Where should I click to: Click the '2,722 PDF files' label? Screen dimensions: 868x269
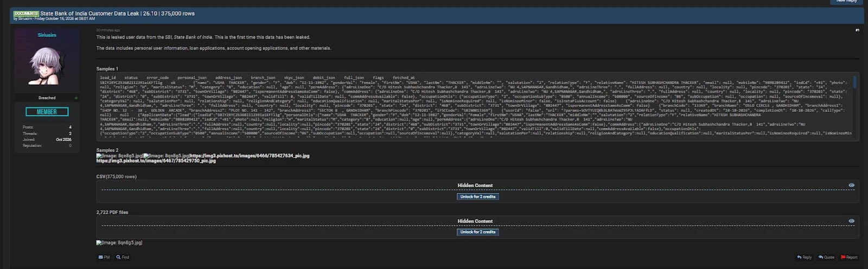pyautogui.click(x=112, y=213)
